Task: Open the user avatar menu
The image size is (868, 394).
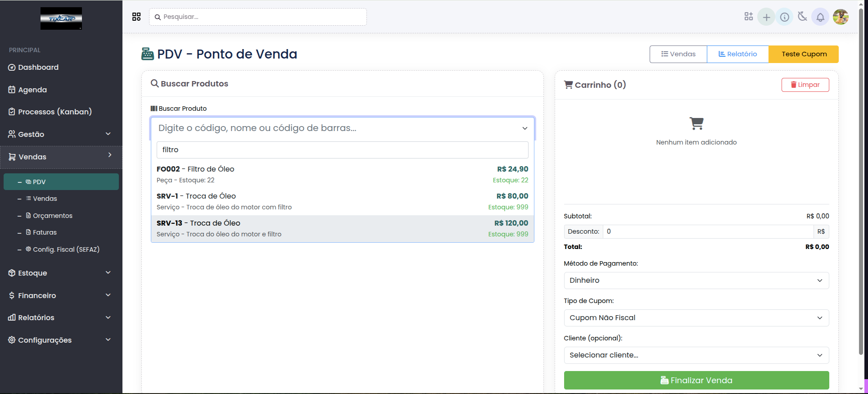Action: pos(841,17)
